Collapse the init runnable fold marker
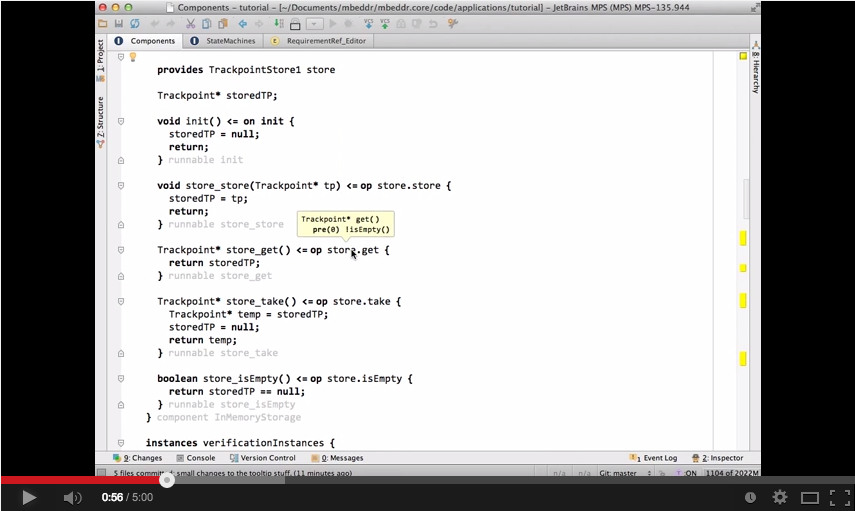The image size is (855, 511). 121,121
